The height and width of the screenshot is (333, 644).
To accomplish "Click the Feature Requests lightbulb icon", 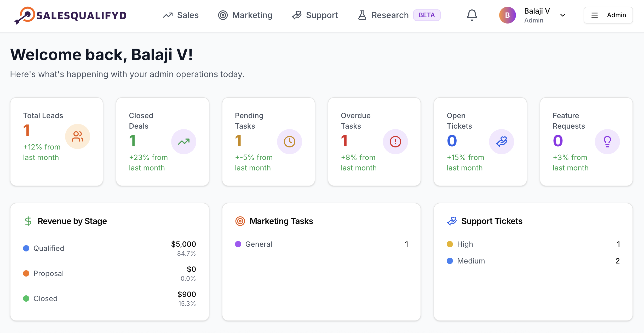I will [x=607, y=142].
